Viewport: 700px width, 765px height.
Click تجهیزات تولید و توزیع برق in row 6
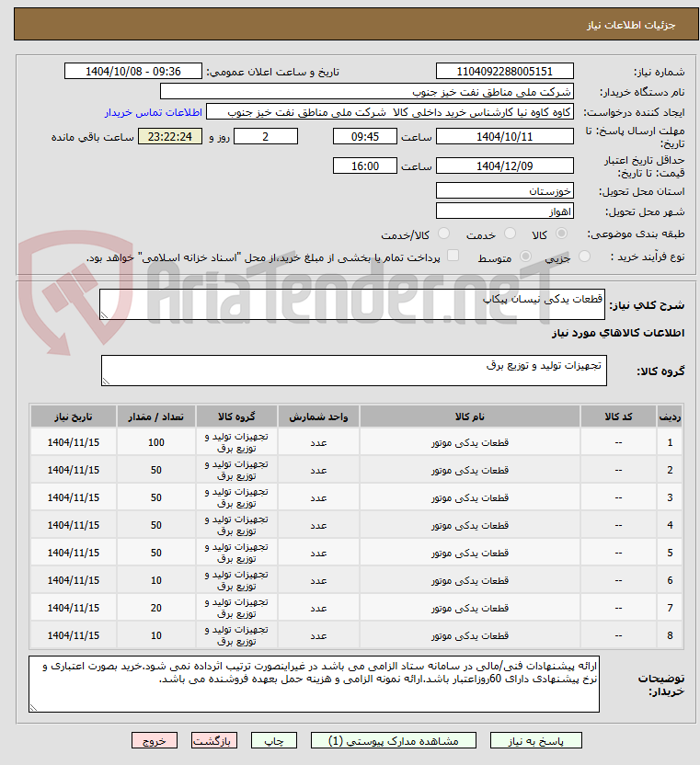[x=236, y=580]
